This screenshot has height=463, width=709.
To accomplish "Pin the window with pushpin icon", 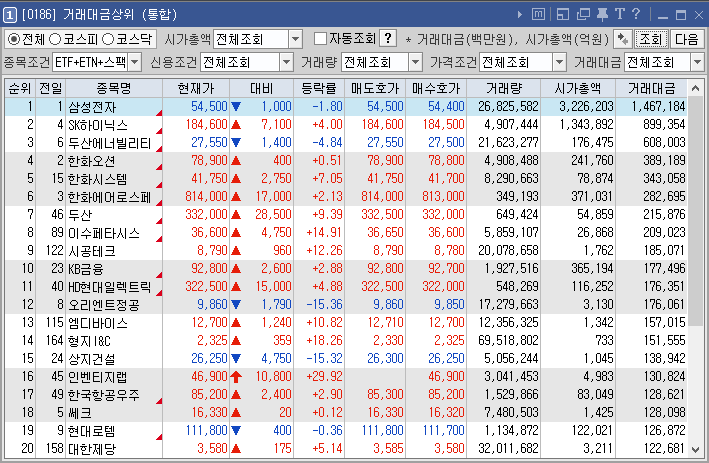I will pyautogui.click(x=602, y=14).
